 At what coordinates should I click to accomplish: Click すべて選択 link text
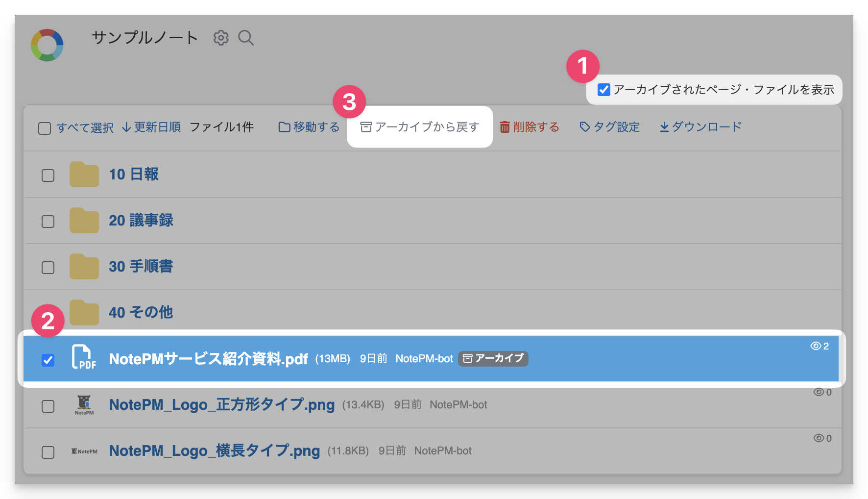pos(85,128)
